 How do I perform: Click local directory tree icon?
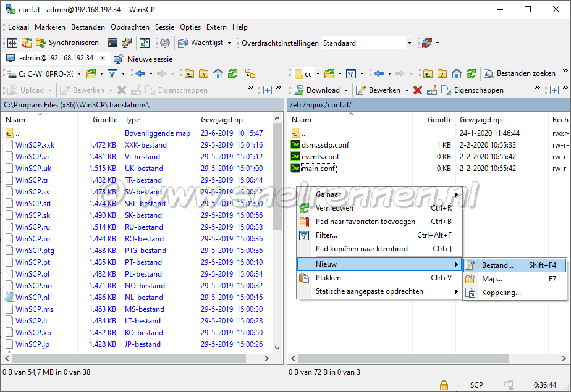[250, 74]
